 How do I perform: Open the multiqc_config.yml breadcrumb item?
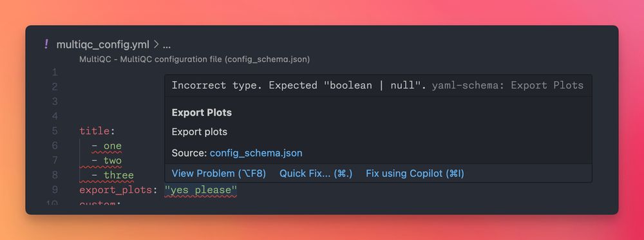point(102,44)
